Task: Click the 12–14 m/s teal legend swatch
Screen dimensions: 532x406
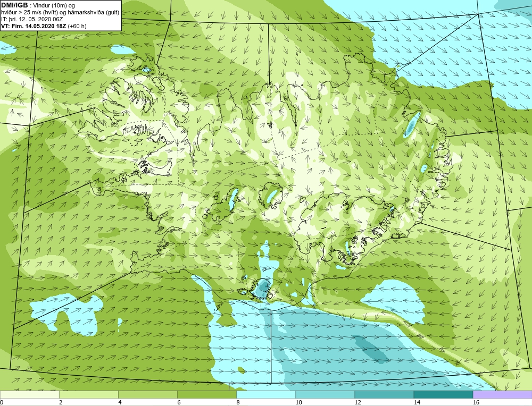Action: 384,394
